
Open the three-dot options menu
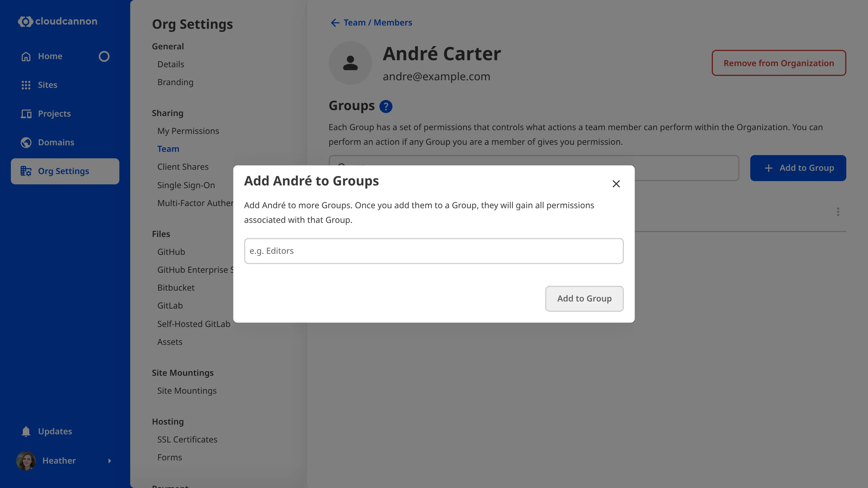tap(838, 211)
